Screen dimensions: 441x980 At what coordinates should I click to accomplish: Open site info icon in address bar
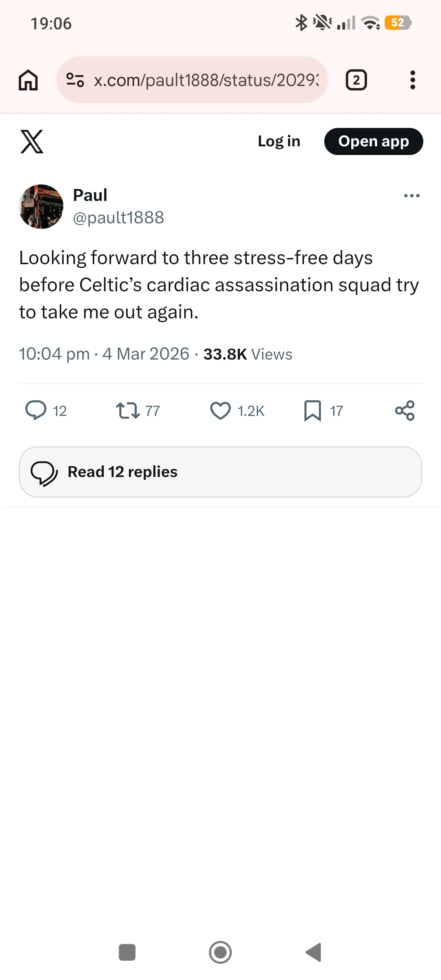[75, 80]
